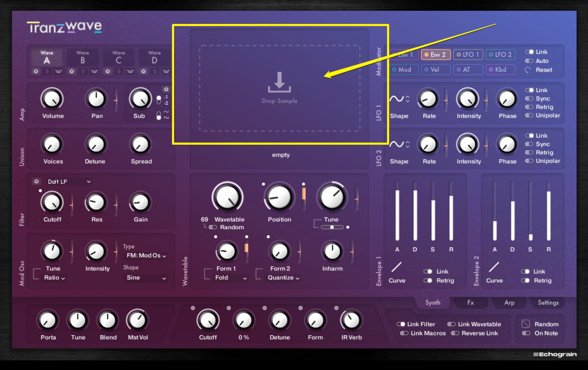Toggle Envelope 1 Retrig switch
This screenshot has height=370, width=588.
(428, 280)
